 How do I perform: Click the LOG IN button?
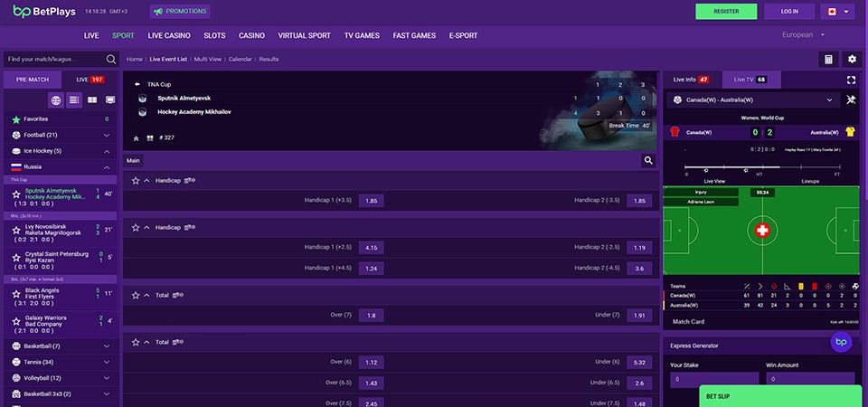(x=789, y=11)
